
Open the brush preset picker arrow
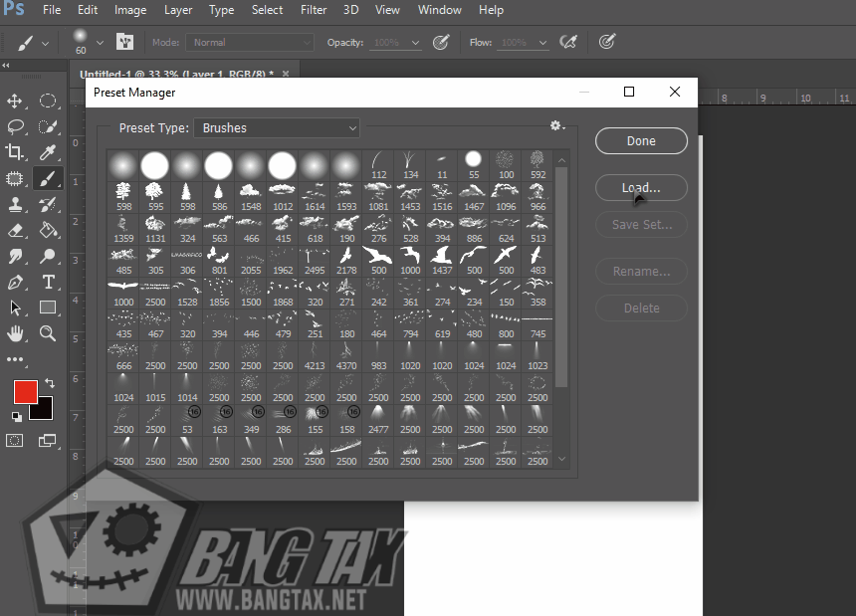click(100, 43)
